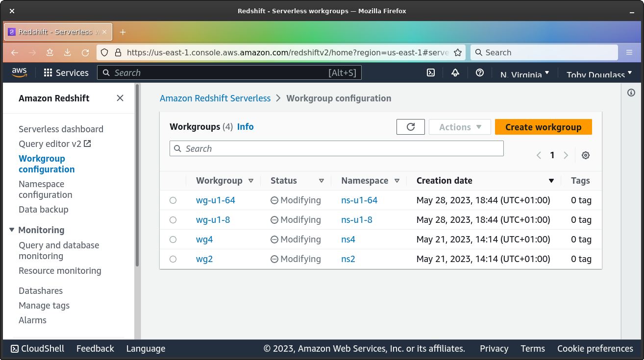The height and width of the screenshot is (360, 644).
Task: Open Namespace configuration in the sidebar
Action: (46, 190)
